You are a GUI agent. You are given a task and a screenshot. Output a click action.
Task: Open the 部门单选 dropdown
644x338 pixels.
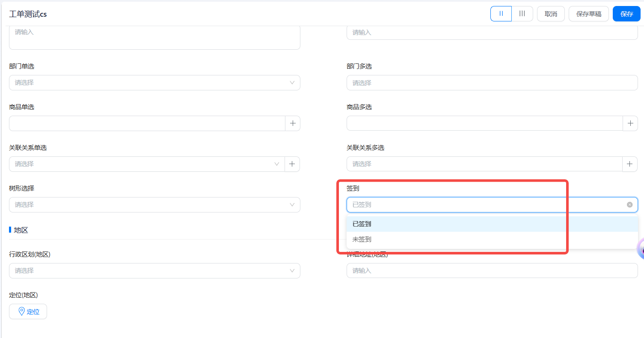(x=154, y=83)
